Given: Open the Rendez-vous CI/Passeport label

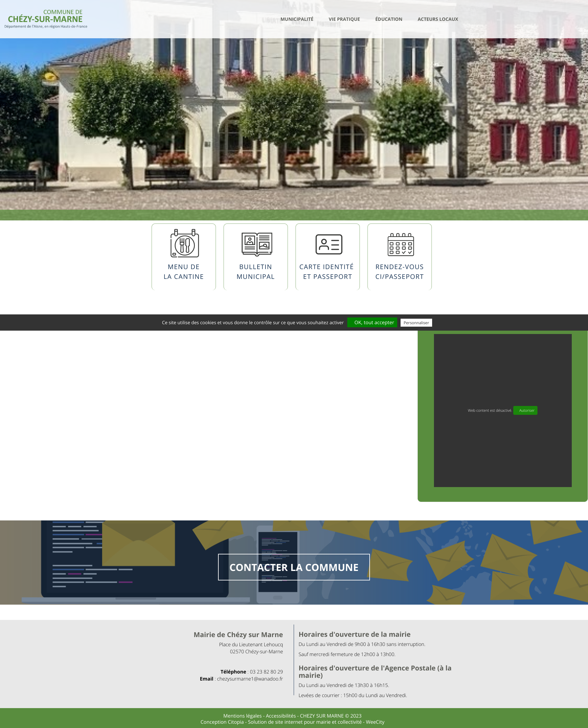Looking at the screenshot, I should [399, 272].
